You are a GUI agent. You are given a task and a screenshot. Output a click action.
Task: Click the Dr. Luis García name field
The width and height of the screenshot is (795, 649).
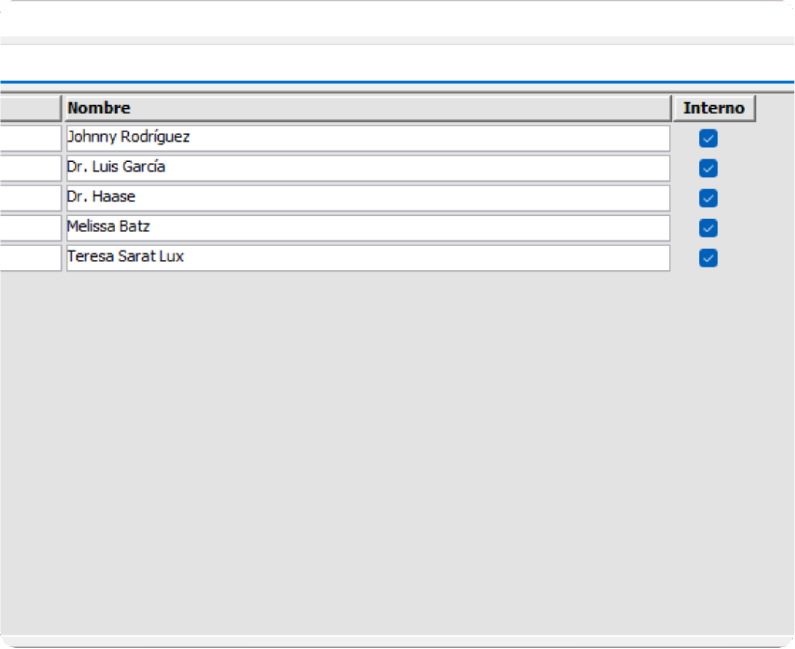coord(367,168)
